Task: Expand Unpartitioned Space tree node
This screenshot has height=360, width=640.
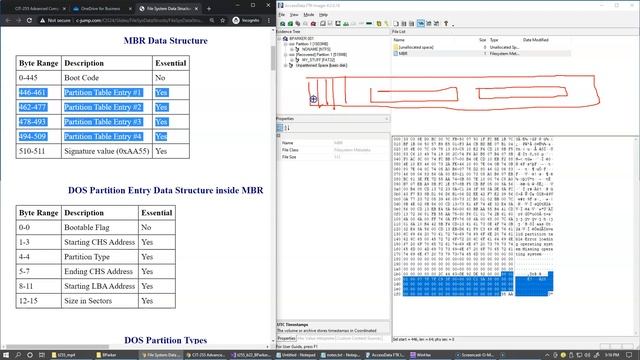Action: pyautogui.click(x=286, y=65)
